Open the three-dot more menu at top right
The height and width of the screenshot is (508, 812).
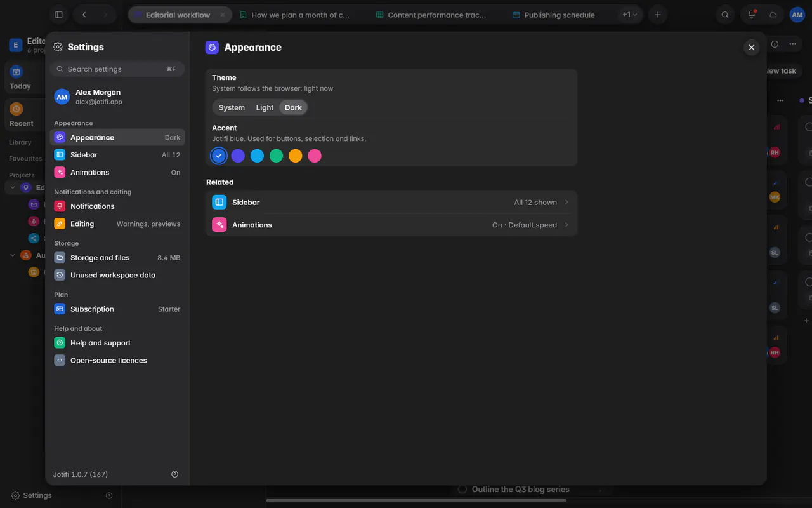(792, 44)
